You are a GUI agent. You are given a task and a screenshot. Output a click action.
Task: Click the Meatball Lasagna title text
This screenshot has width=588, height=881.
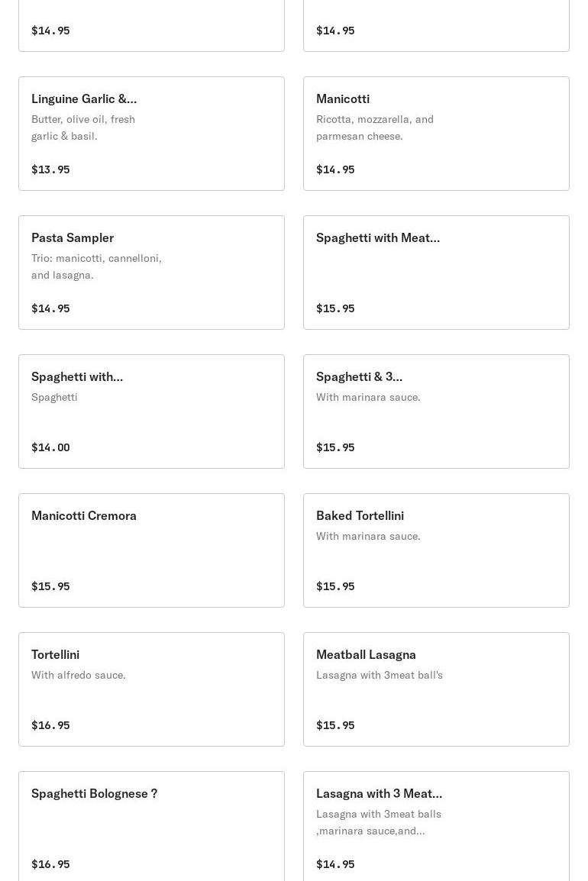click(366, 654)
